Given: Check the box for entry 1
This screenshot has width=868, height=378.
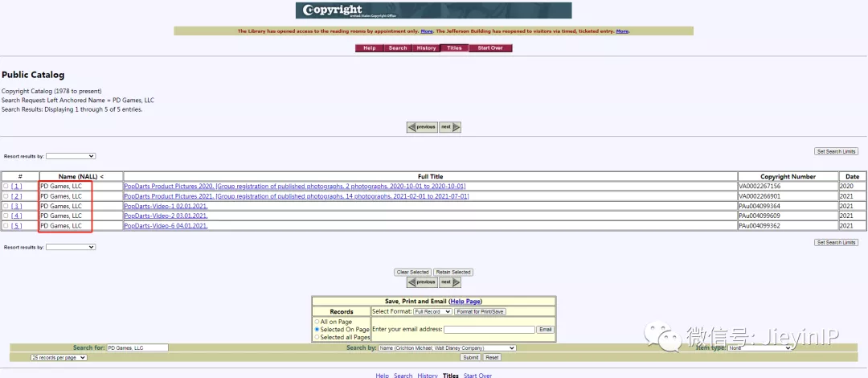Looking at the screenshot, I should [x=6, y=187].
